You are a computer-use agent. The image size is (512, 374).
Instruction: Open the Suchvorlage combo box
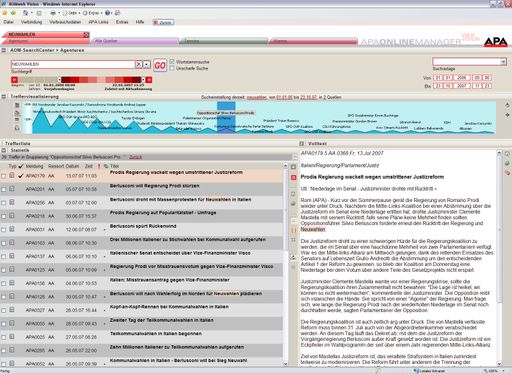[470, 61]
